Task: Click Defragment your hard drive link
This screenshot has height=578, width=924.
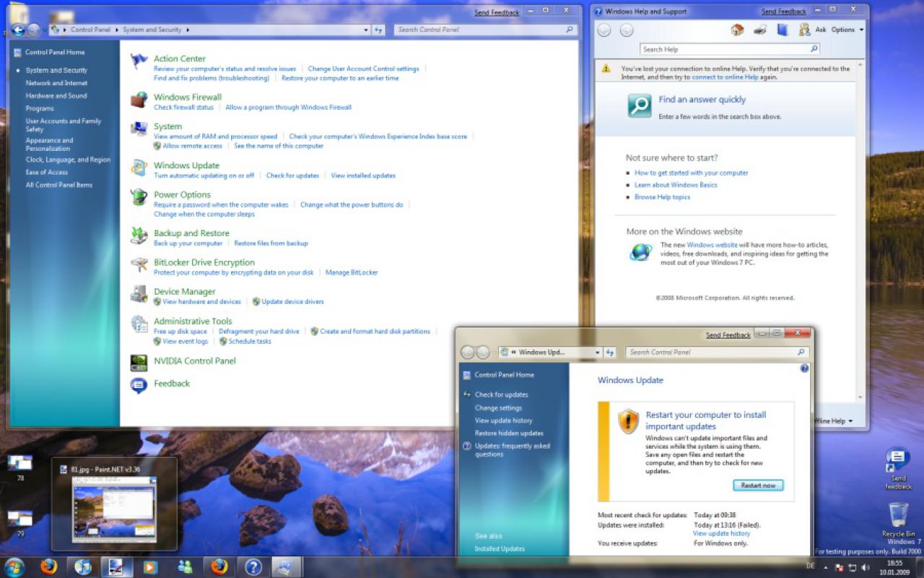Action: (258, 331)
